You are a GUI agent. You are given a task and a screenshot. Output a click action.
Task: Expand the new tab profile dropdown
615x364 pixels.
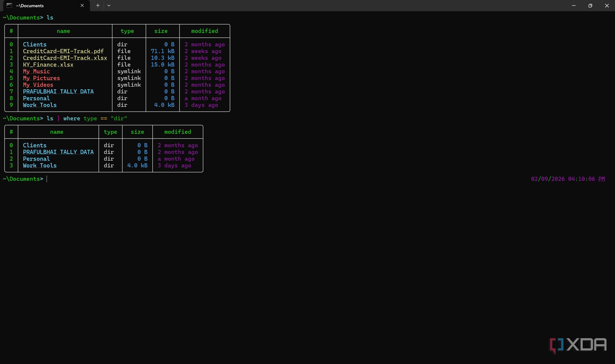coord(109,5)
